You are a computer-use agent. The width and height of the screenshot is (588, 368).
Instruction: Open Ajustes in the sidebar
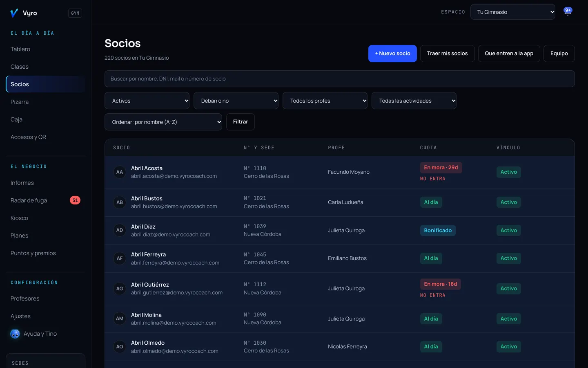point(45,316)
